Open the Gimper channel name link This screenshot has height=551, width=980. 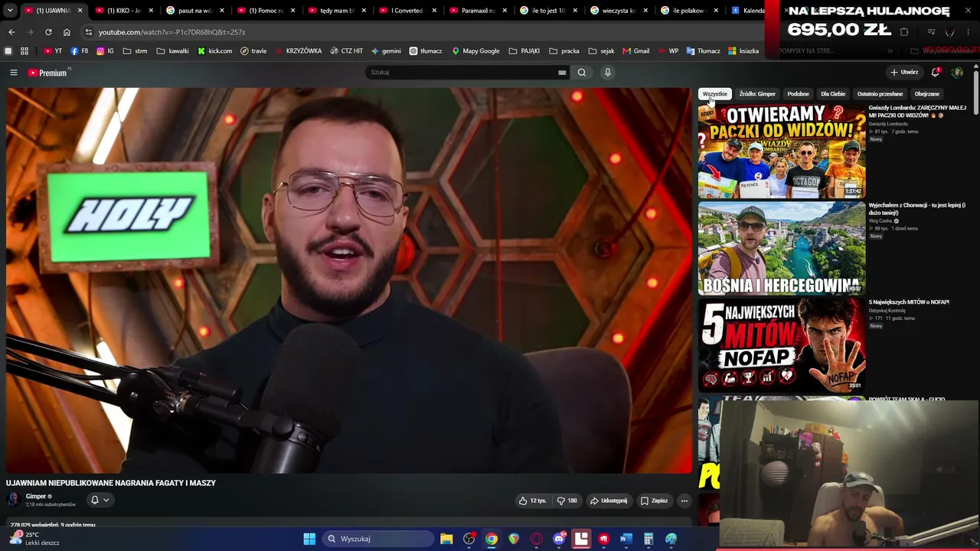[x=36, y=497]
